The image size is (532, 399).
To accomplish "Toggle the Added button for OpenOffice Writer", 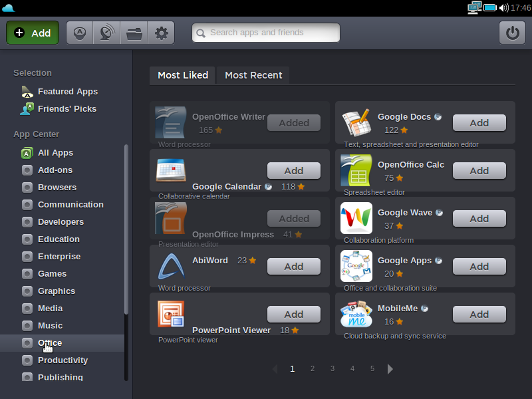I will 293,123.
